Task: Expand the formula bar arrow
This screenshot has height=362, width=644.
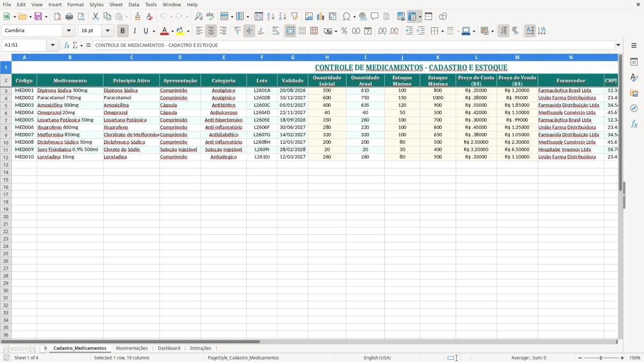Action: click(x=618, y=45)
